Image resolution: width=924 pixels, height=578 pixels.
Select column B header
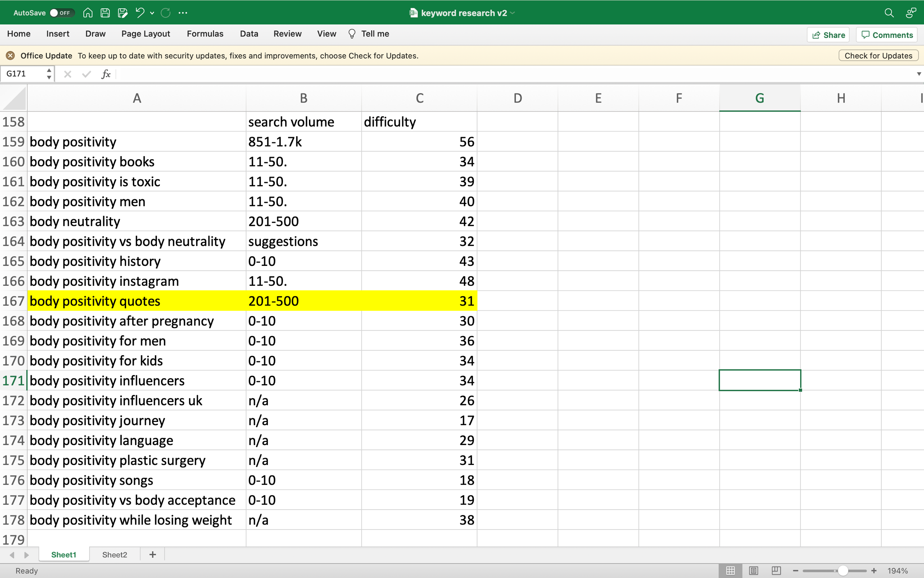(304, 98)
